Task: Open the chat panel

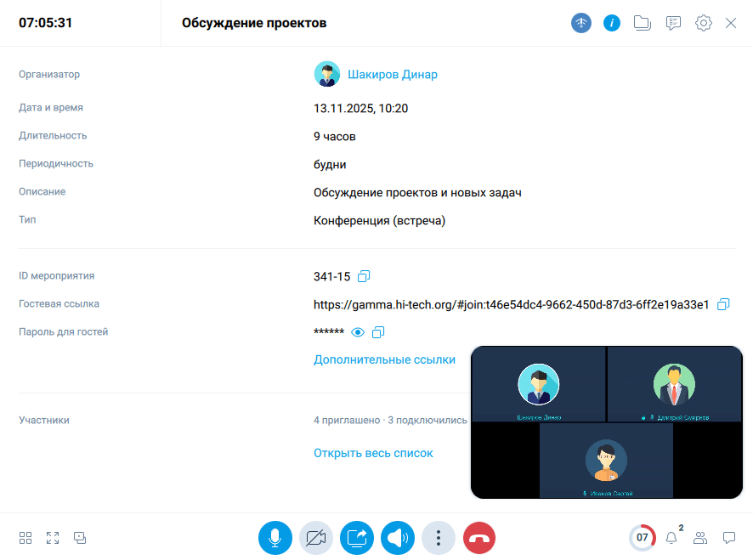Action: click(x=728, y=537)
